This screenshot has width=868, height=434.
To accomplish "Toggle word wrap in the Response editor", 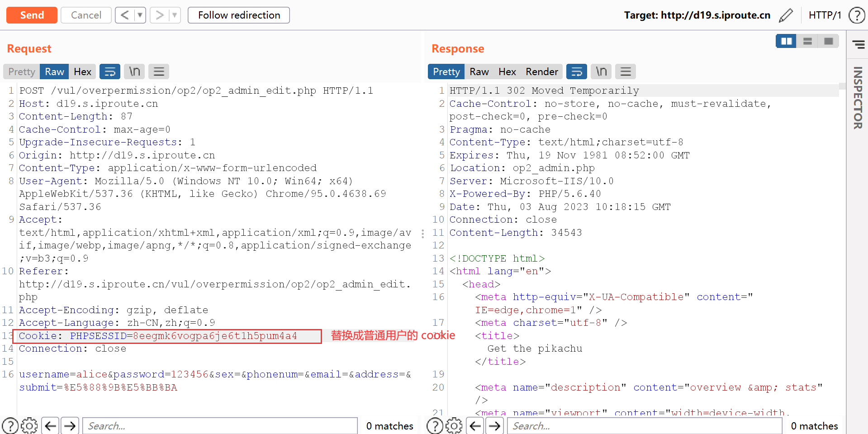I will coord(577,72).
